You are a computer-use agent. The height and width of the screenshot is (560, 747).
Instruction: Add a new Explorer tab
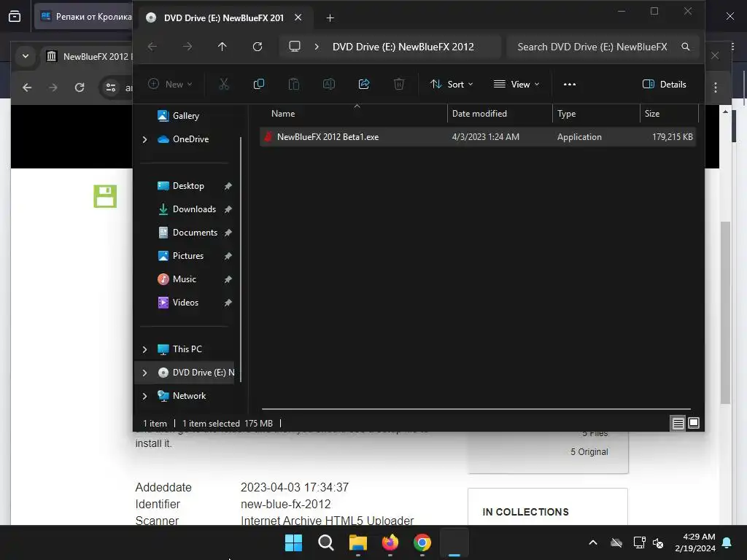(x=330, y=18)
